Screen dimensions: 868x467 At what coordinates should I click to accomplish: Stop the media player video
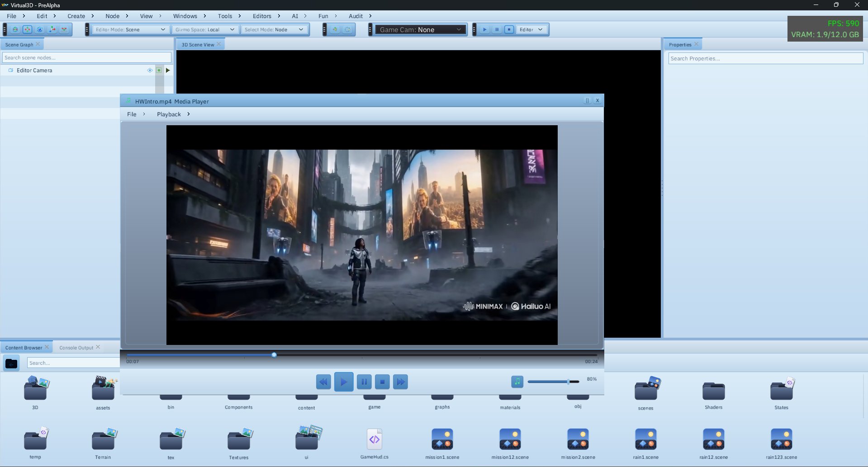coord(382,382)
